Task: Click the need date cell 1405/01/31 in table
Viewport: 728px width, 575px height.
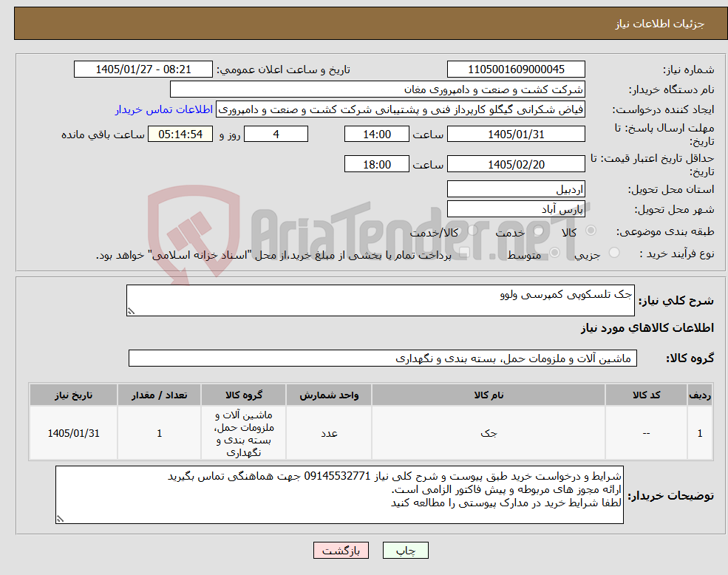Action: [x=73, y=433]
